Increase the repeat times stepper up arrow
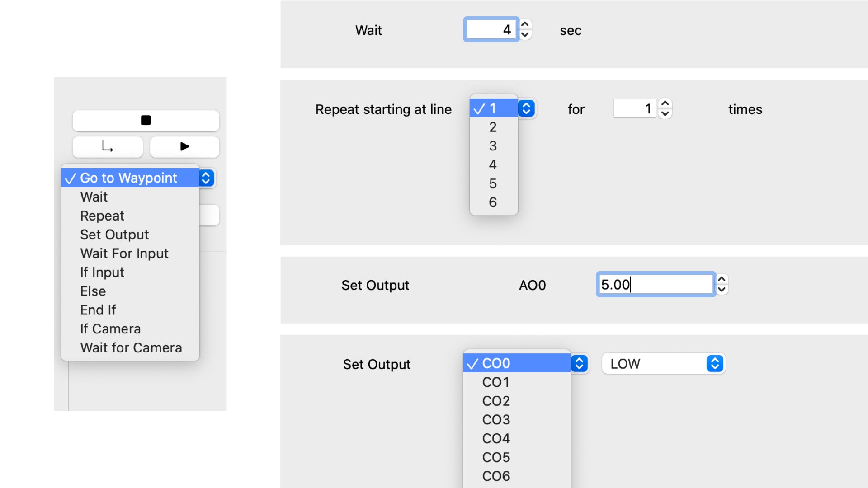Screen dimensions: 868x488 coord(665,103)
